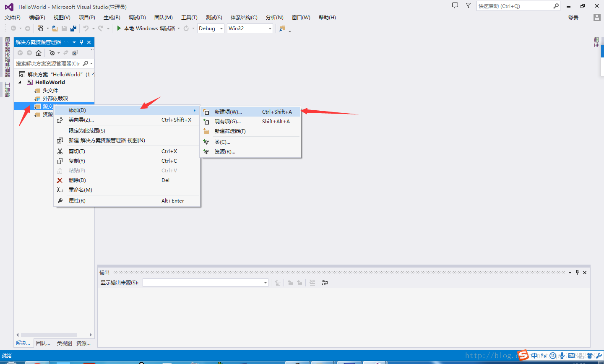The width and height of the screenshot is (604, 364).
Task: Select 删除(D) in context menu
Action: (127, 180)
